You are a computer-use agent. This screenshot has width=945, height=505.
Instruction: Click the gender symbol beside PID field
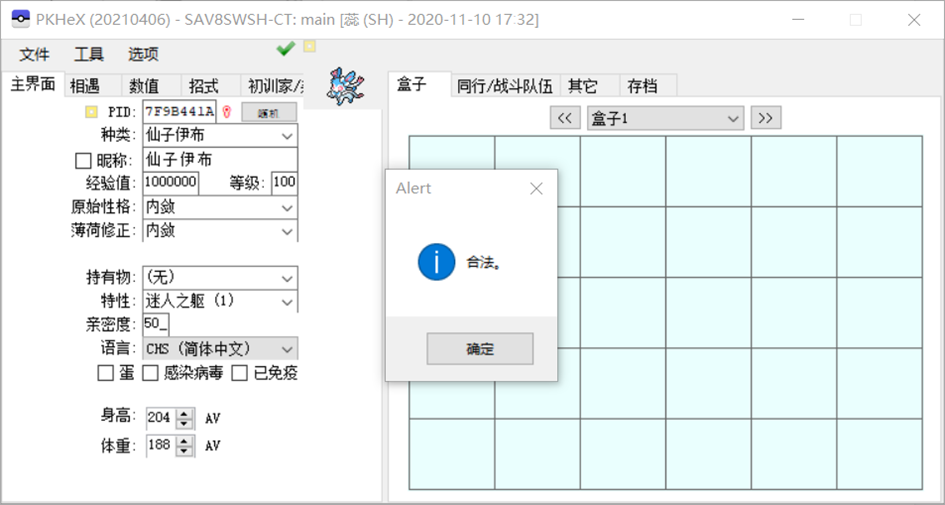(227, 112)
